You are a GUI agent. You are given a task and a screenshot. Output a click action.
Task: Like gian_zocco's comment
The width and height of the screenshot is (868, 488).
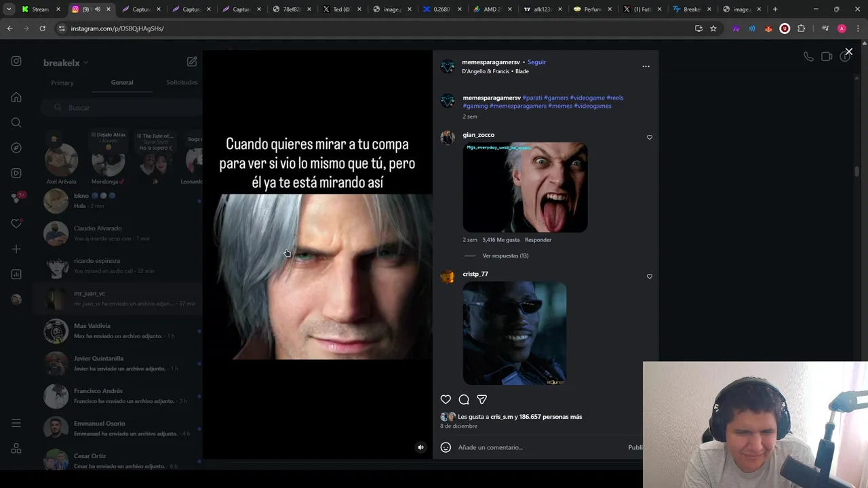pyautogui.click(x=649, y=137)
